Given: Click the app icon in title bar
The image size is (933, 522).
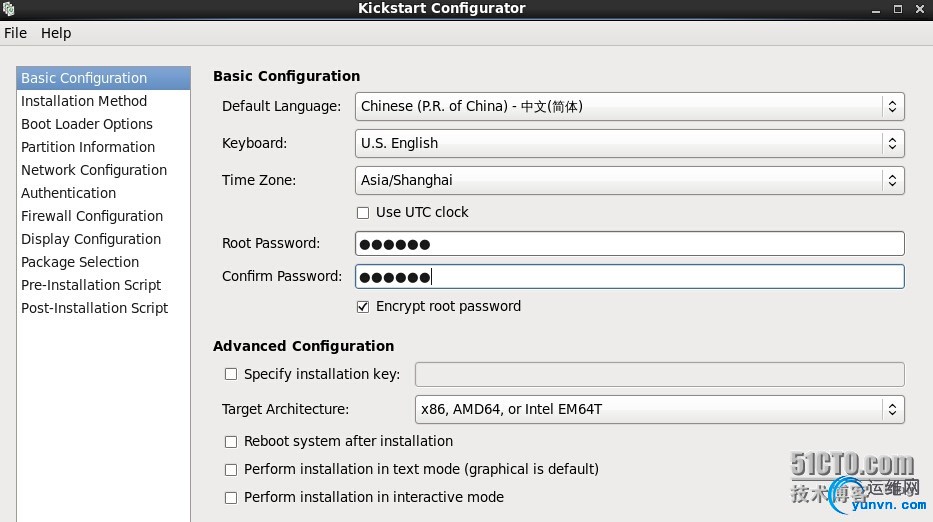Looking at the screenshot, I should pos(9,9).
